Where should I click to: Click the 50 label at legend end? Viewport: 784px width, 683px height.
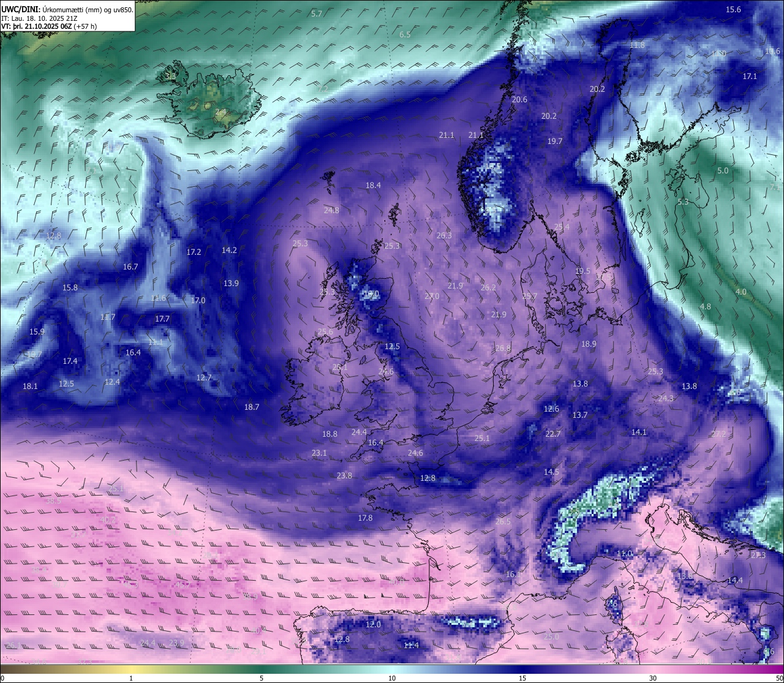tap(778, 678)
